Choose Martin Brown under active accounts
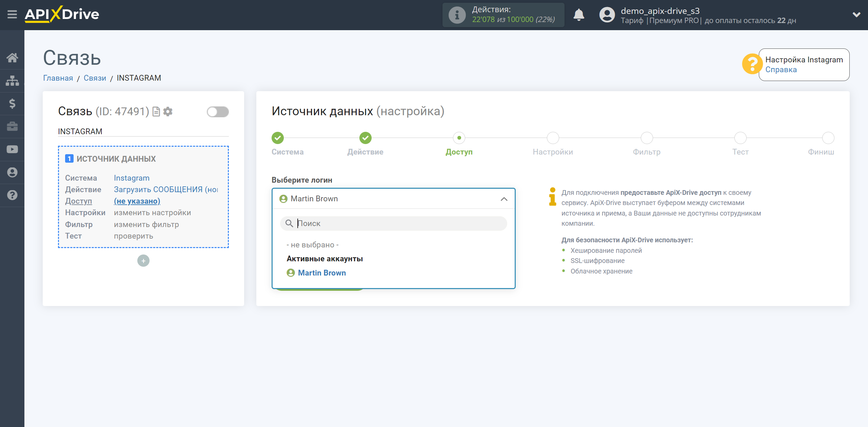 click(321, 273)
